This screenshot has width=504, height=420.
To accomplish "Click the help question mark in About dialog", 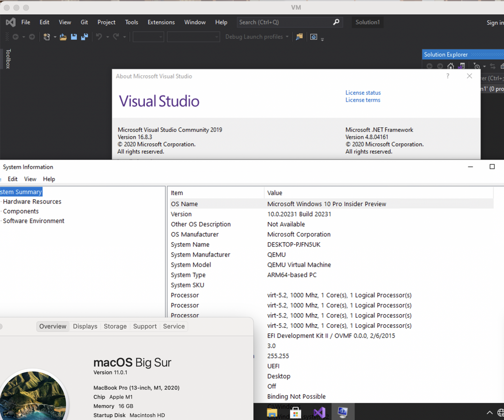I will 448,76.
